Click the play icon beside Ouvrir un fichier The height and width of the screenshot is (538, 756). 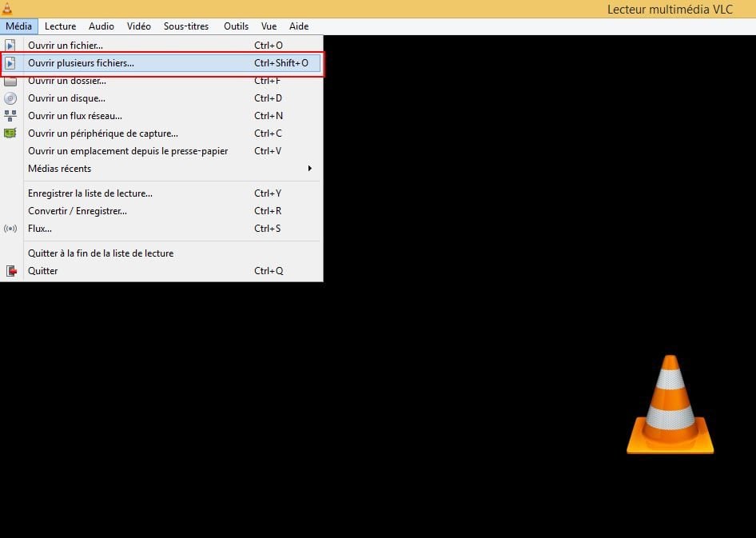(10, 46)
